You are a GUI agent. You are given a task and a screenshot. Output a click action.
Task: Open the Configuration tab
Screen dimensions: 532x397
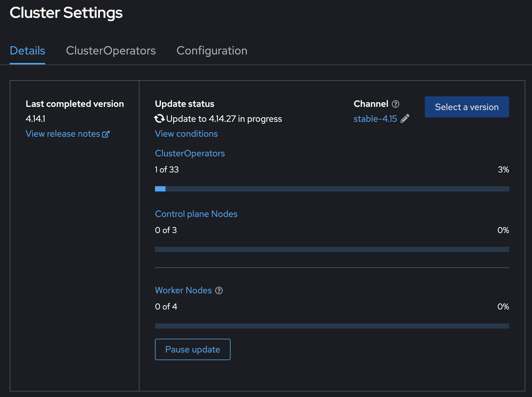[212, 51]
